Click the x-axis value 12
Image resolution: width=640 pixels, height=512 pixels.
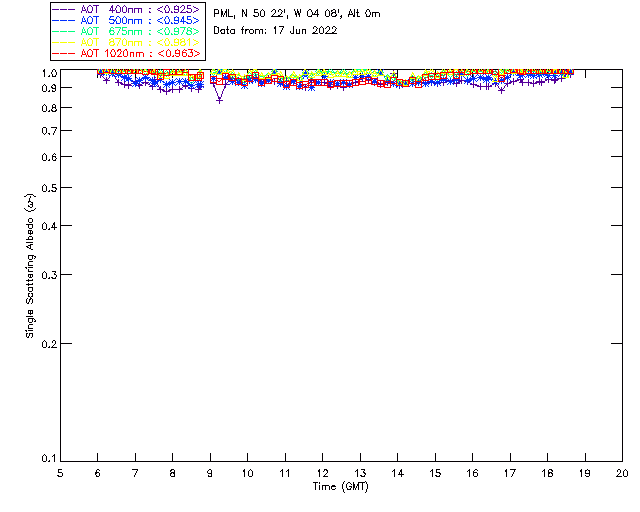(322, 473)
